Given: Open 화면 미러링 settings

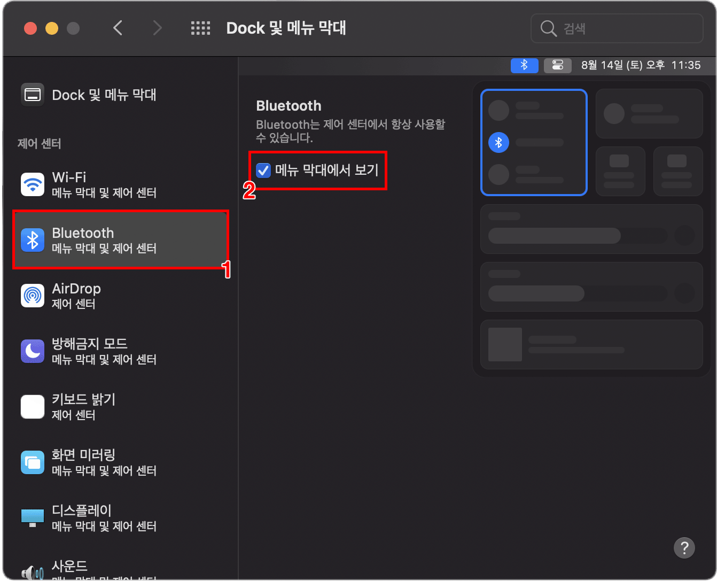Looking at the screenshot, I should pos(121,462).
